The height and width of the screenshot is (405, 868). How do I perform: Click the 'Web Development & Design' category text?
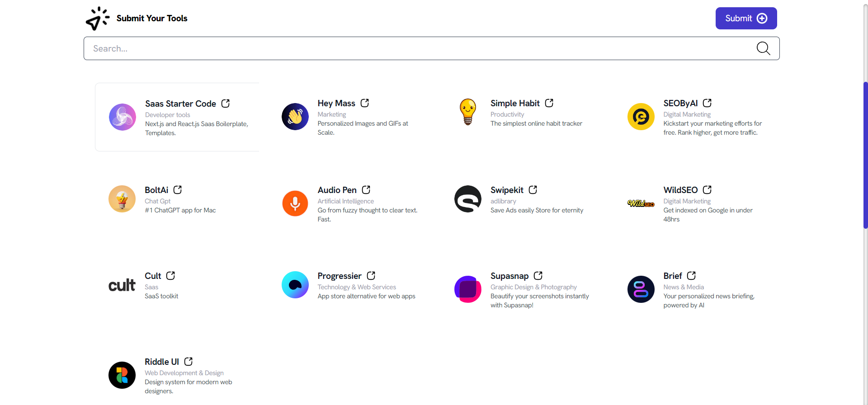coord(184,373)
